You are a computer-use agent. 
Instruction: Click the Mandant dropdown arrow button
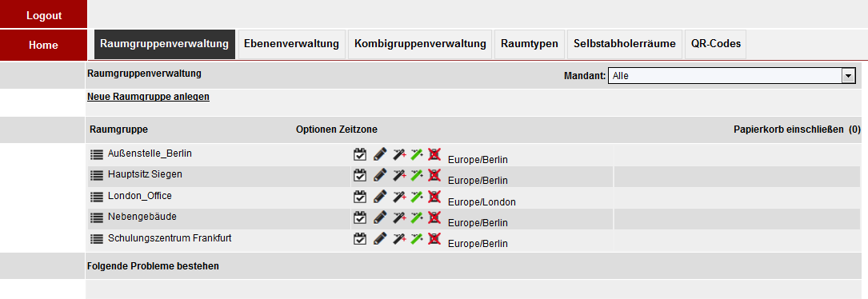(849, 76)
